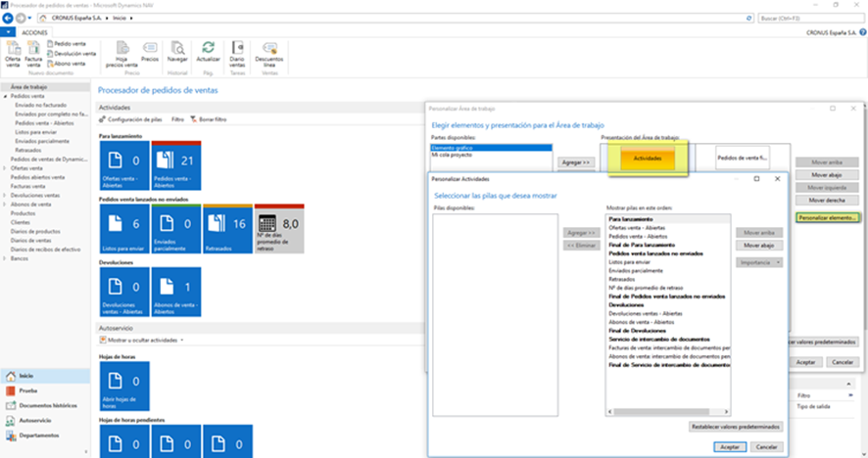Viewport: 868px width, 458px height.
Task: Click Restablecer valores predeterminados in Personalizar Actividades
Action: coord(736,427)
